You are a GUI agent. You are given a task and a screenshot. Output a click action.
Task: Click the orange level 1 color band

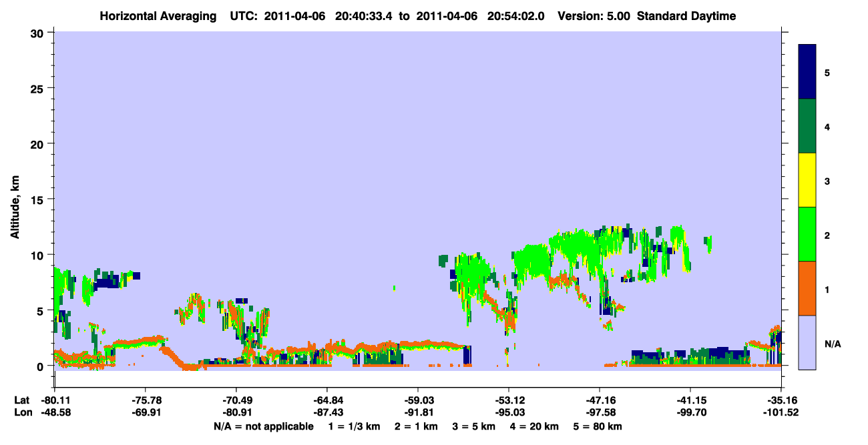807,288
